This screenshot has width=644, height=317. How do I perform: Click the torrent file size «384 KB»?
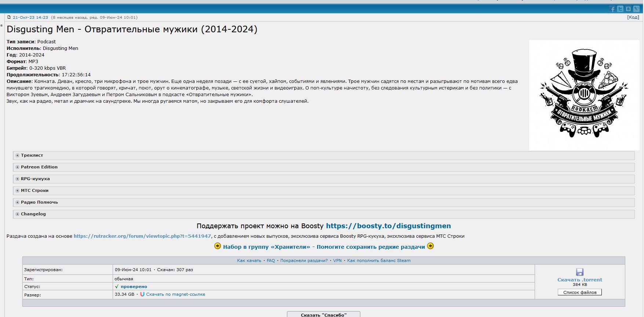pos(580,285)
